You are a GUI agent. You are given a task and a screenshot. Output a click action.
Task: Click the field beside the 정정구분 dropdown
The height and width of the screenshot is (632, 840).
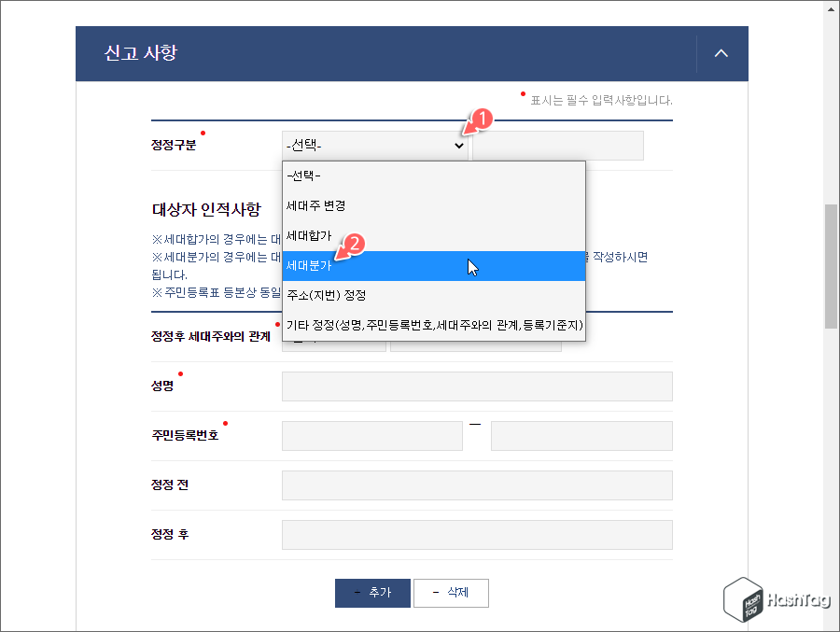tap(557, 145)
